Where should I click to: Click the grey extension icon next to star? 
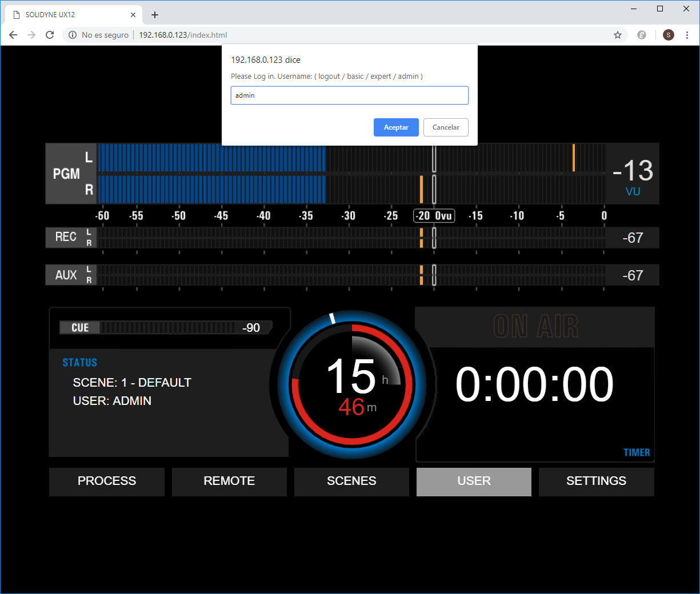(642, 35)
